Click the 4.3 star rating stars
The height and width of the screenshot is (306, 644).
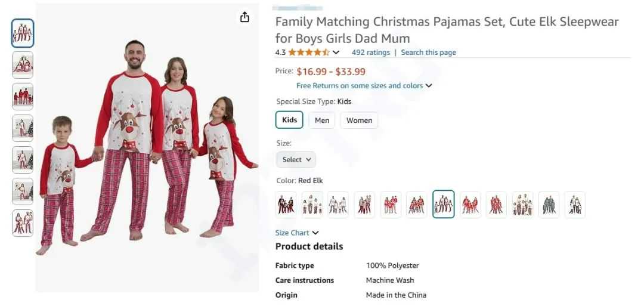click(309, 52)
